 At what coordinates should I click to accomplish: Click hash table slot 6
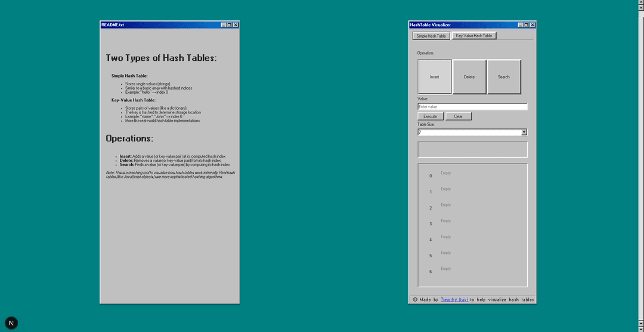(x=472, y=270)
